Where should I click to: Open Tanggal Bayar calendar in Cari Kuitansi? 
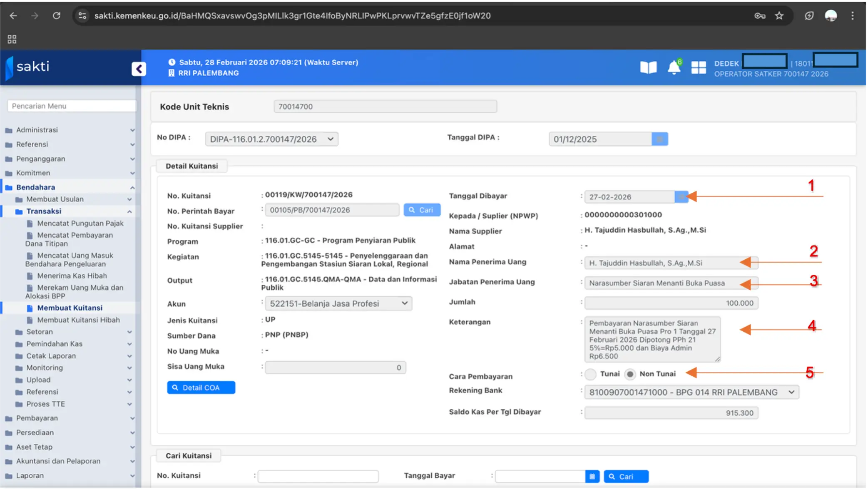coord(592,476)
